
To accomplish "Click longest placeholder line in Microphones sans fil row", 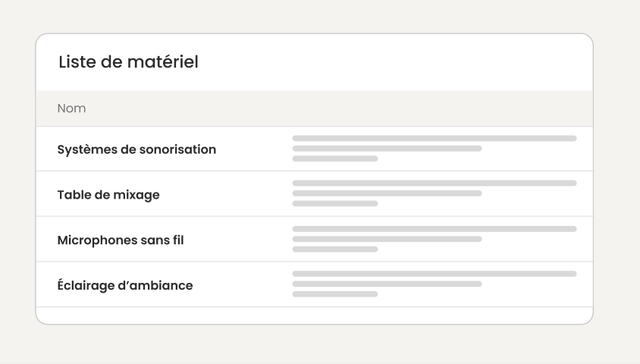I will (x=435, y=229).
